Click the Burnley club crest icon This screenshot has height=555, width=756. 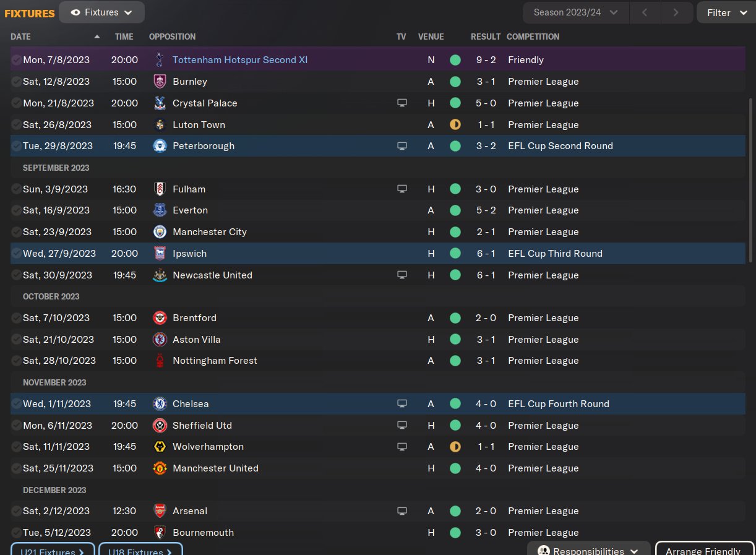[x=160, y=82]
